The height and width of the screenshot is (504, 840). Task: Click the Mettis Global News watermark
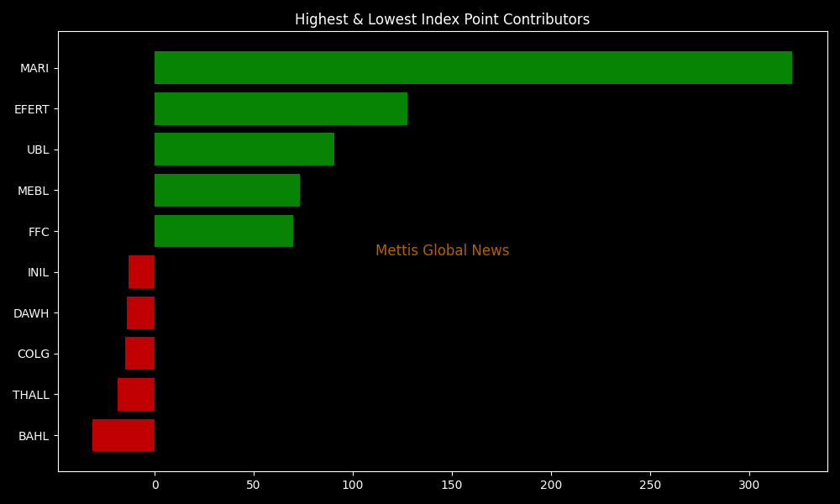click(x=442, y=250)
